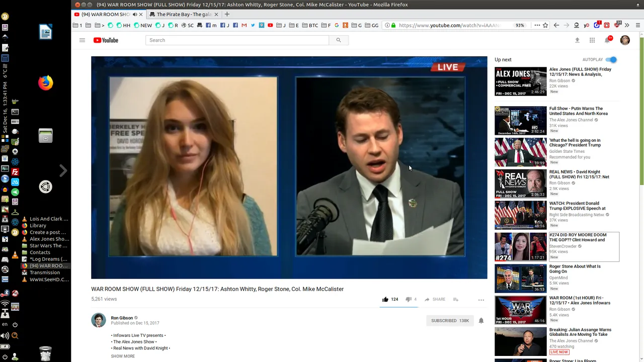Open #274 DID ROY MOORE DOOM video

coord(578,237)
